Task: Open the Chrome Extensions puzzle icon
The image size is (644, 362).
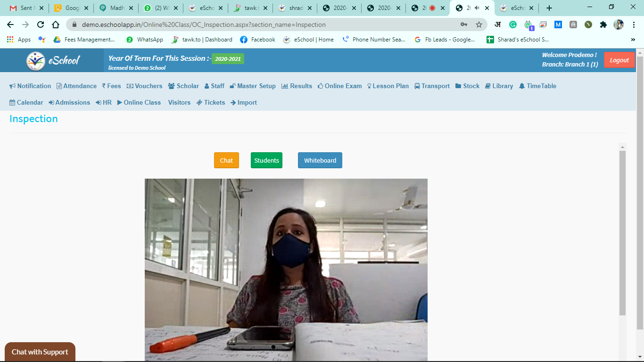Action: click(x=603, y=25)
